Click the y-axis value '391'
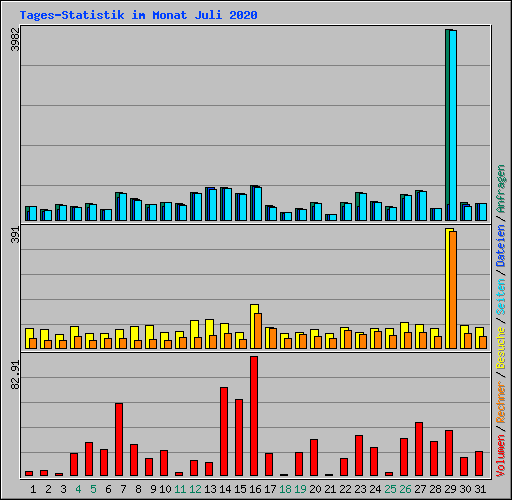Viewport: 512px width, 500px height. tap(15, 235)
